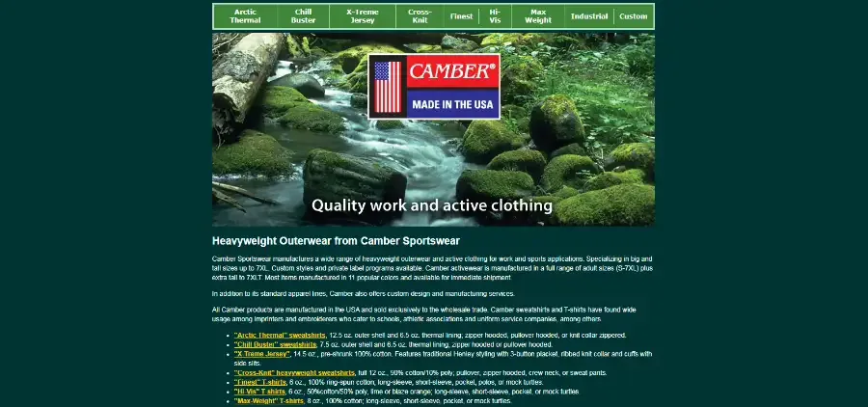Click the paragraph starting "Camber Sportswear manufactures a wide"
This screenshot has width=868, height=407.
[432, 268]
